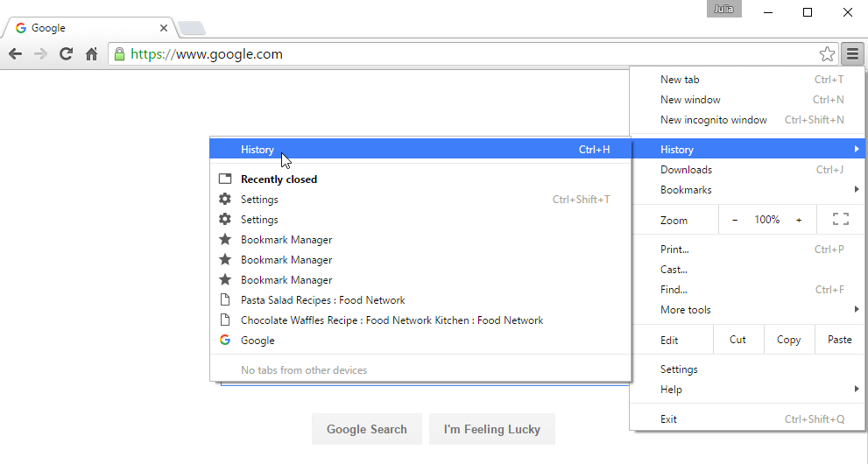Go to the home page icon
This screenshot has width=868, height=464.
(x=91, y=54)
